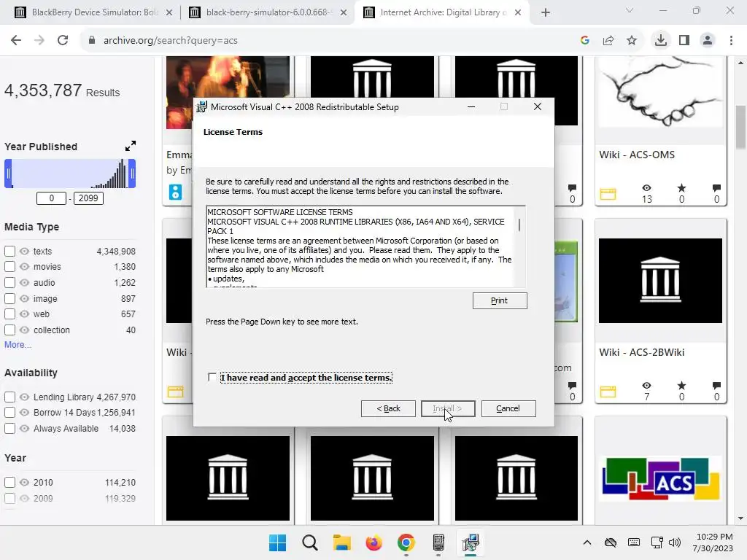Check the texts media type filter
747x560 pixels.
pyautogui.click(x=9, y=251)
